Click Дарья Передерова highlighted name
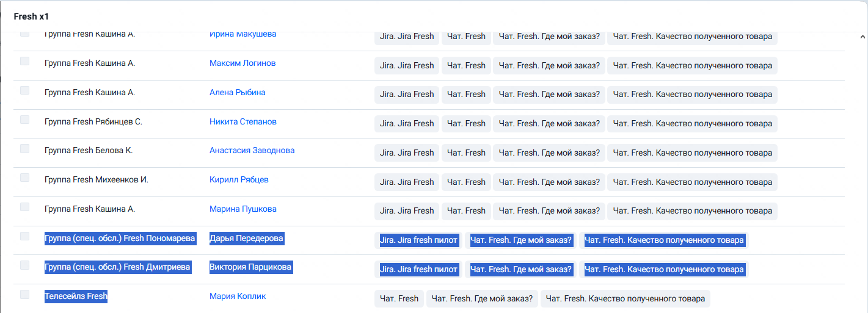Viewport: 868px width, 313px height. (x=247, y=238)
